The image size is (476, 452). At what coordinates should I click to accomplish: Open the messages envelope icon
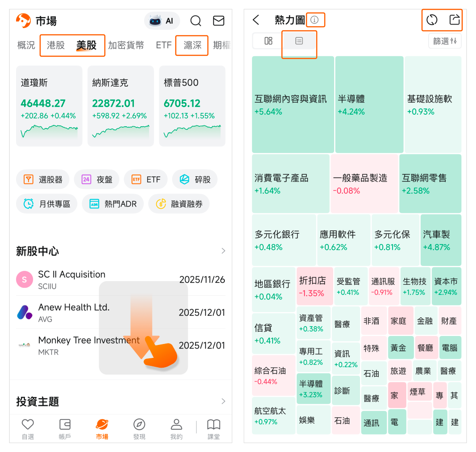219,21
